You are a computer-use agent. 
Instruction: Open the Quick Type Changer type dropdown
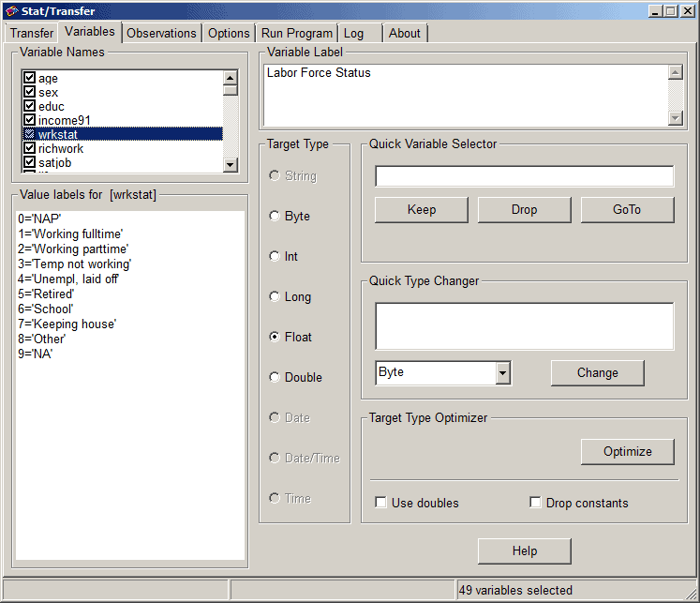[503, 372]
